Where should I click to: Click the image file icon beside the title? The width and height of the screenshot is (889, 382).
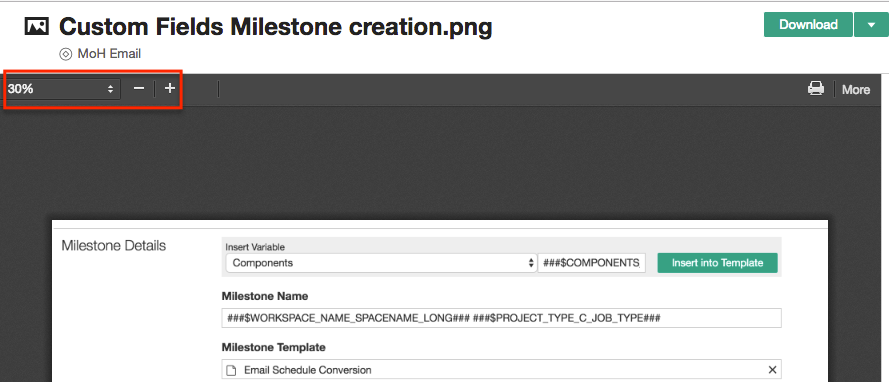(37, 26)
